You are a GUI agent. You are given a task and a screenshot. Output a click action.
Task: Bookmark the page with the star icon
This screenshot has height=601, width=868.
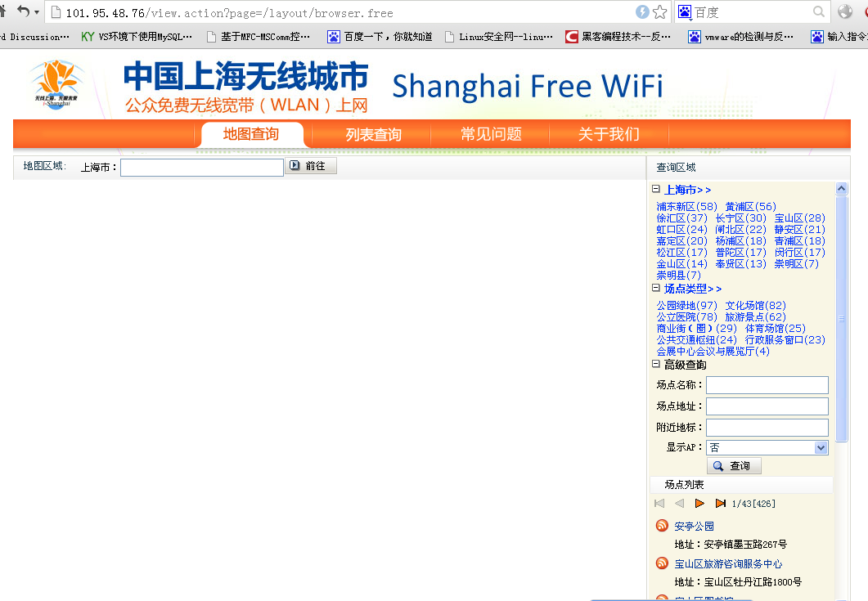pos(660,11)
